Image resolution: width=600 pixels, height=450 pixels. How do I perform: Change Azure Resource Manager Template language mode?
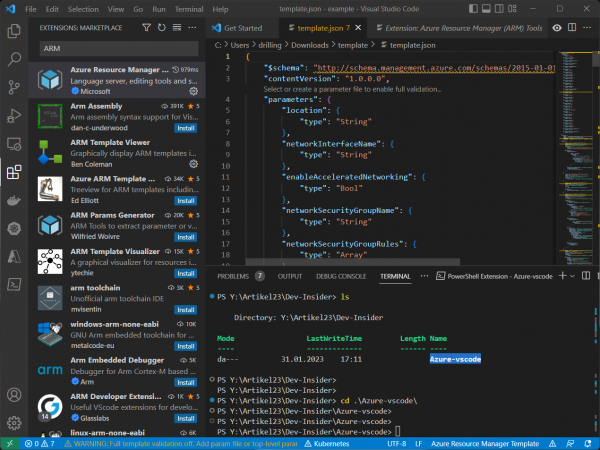(485, 444)
